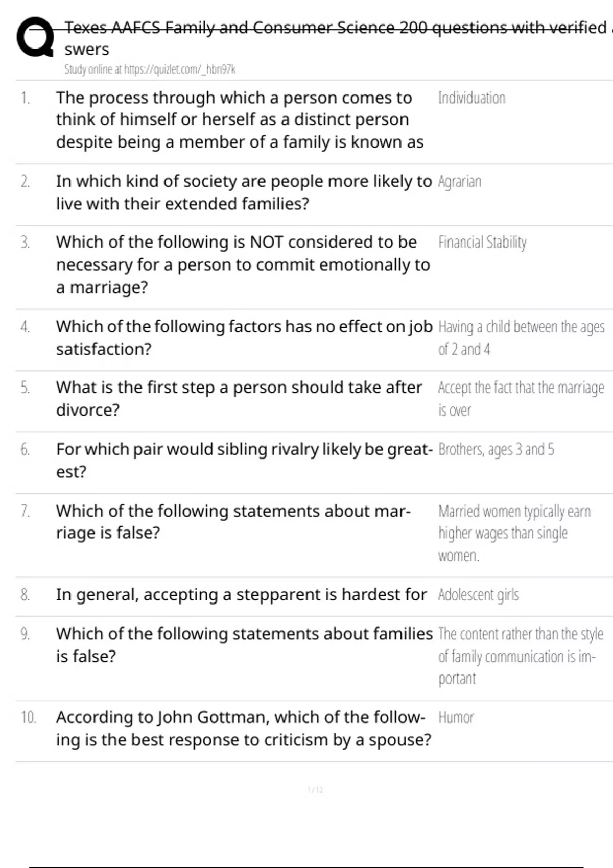Click the 'Agrarian' answer
Screen dimensions: 613x868
[459, 182]
